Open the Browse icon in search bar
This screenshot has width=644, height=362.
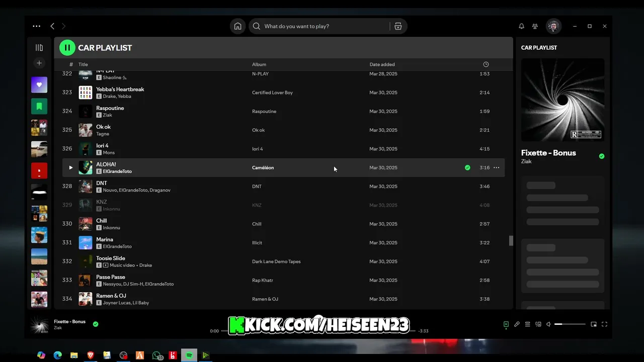click(x=398, y=26)
